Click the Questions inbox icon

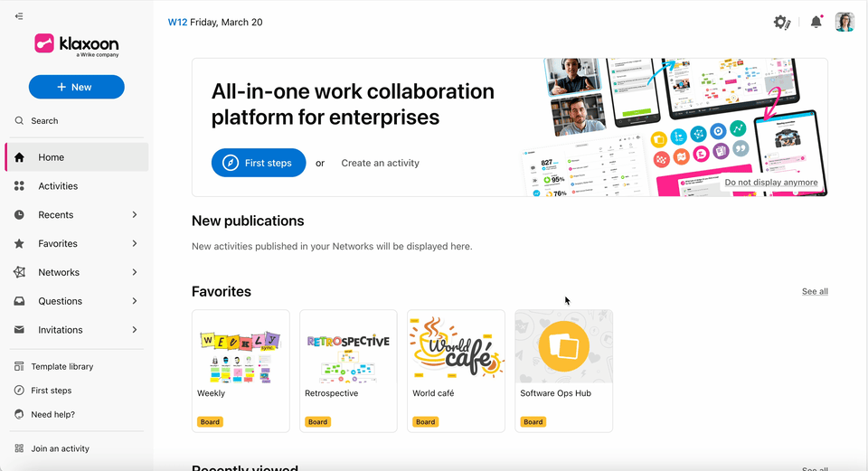click(x=19, y=301)
